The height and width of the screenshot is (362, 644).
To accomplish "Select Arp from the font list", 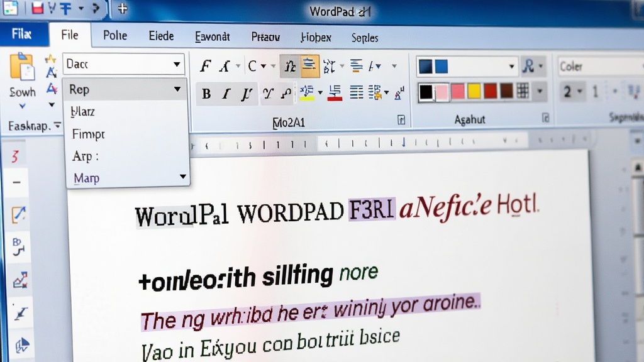I will click(85, 156).
